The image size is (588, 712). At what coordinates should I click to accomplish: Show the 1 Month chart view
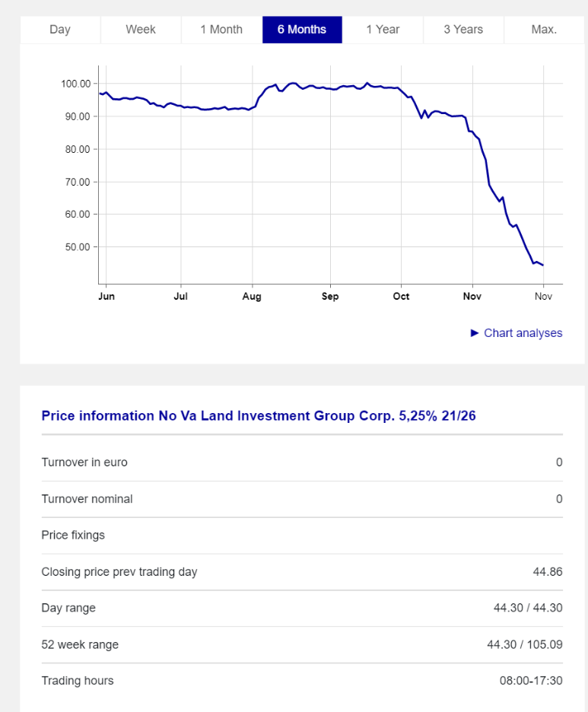click(x=221, y=30)
